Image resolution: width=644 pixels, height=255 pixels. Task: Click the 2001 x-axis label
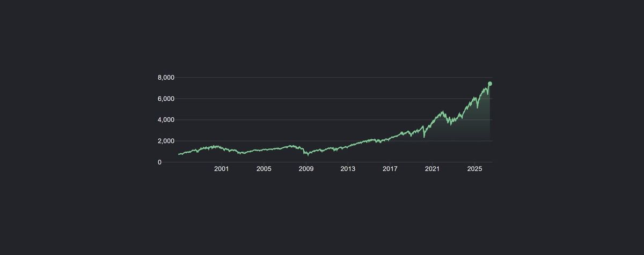pos(222,169)
